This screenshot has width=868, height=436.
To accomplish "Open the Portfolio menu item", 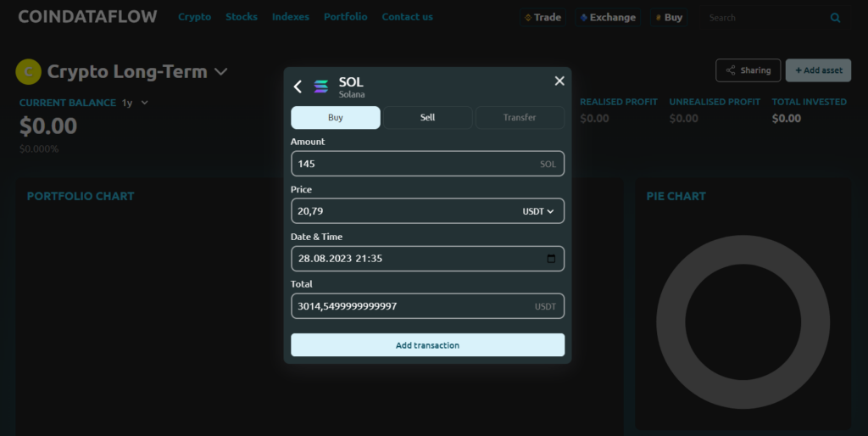I will point(346,17).
